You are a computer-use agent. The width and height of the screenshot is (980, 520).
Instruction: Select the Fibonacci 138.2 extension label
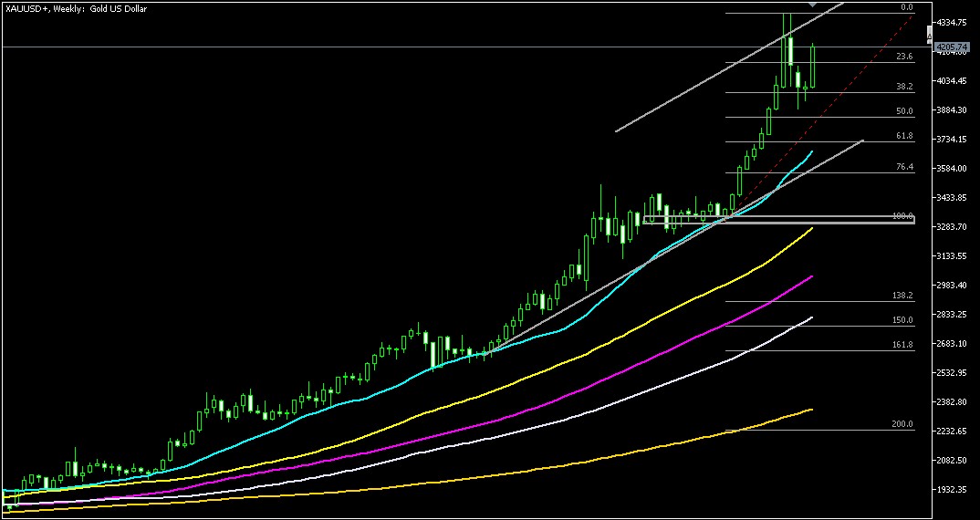(x=902, y=296)
